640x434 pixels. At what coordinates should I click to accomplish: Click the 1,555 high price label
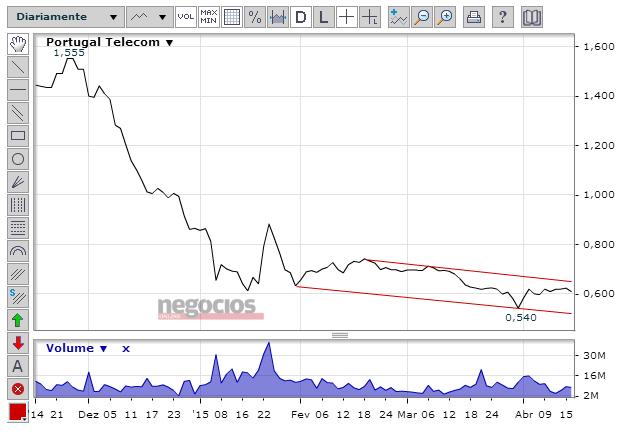(x=69, y=53)
